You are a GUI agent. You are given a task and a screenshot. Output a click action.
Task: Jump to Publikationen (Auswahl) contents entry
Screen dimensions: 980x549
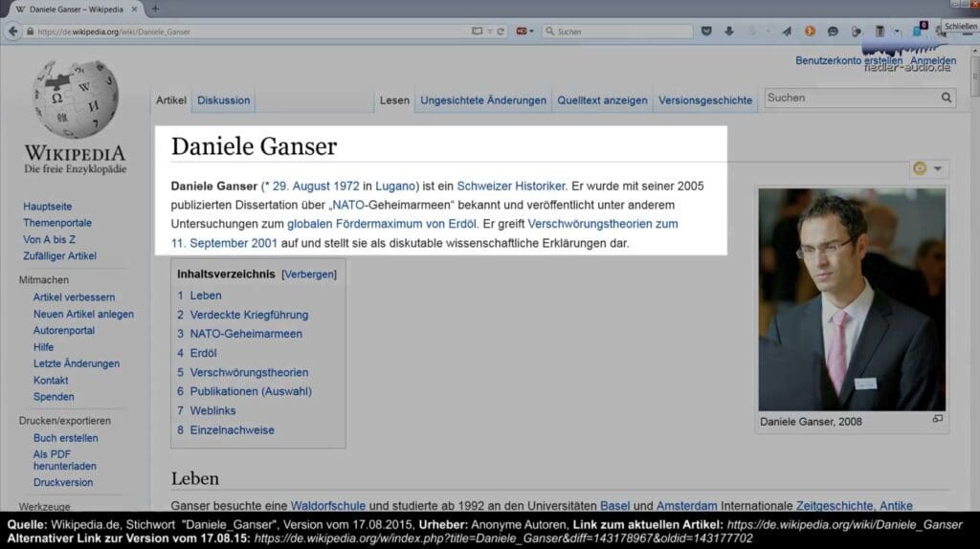point(244,391)
